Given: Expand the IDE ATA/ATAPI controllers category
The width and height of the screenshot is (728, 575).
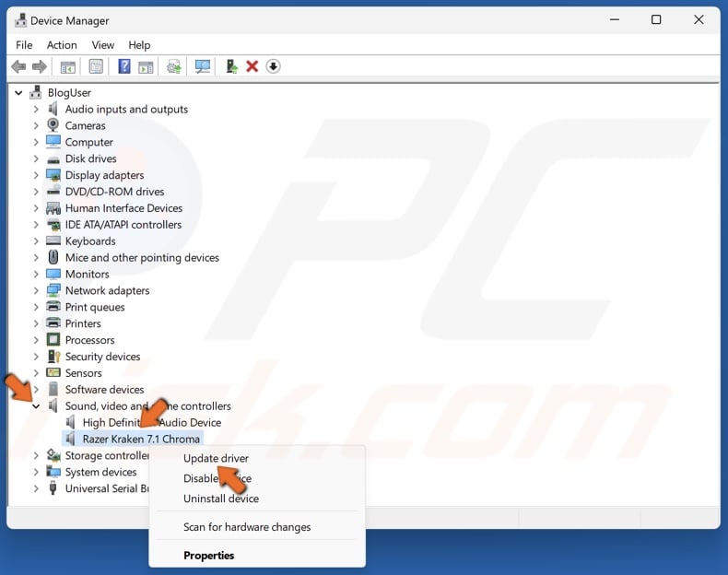Looking at the screenshot, I should tap(36, 225).
